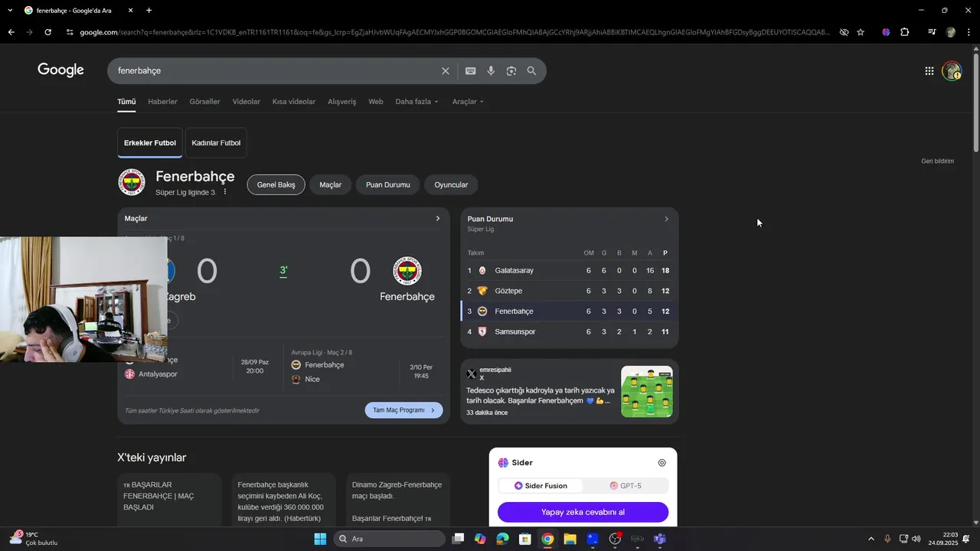Reload the page
This screenshot has height=551, width=980.
47,32
